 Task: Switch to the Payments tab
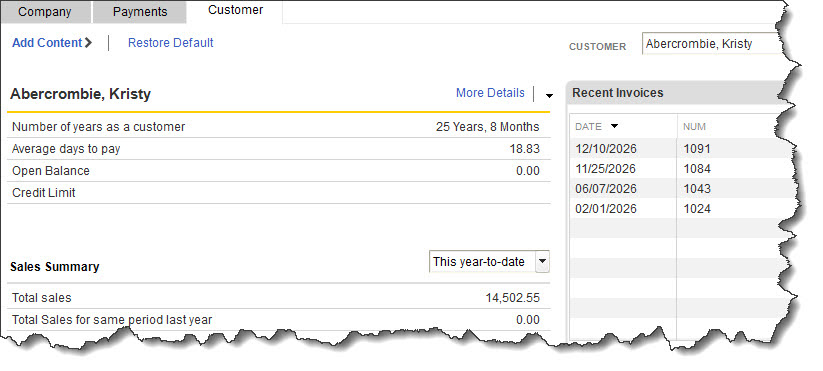tap(140, 12)
